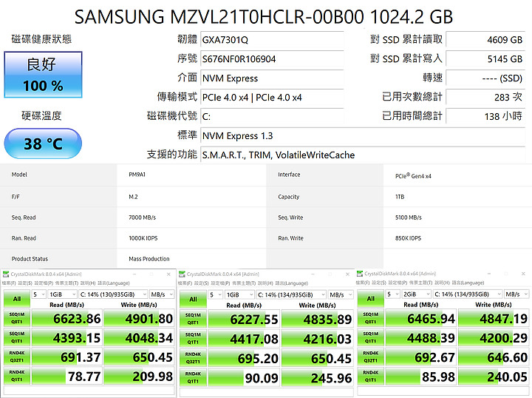Start SEQ1M Q8T1 test beside 6623.86 result
Image resolution: width=532 pixels, height=398 pixels.
coord(17,318)
